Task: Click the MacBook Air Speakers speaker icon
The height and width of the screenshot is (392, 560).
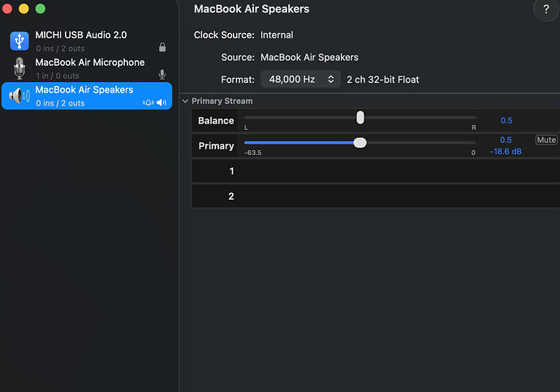Action: coord(19,96)
